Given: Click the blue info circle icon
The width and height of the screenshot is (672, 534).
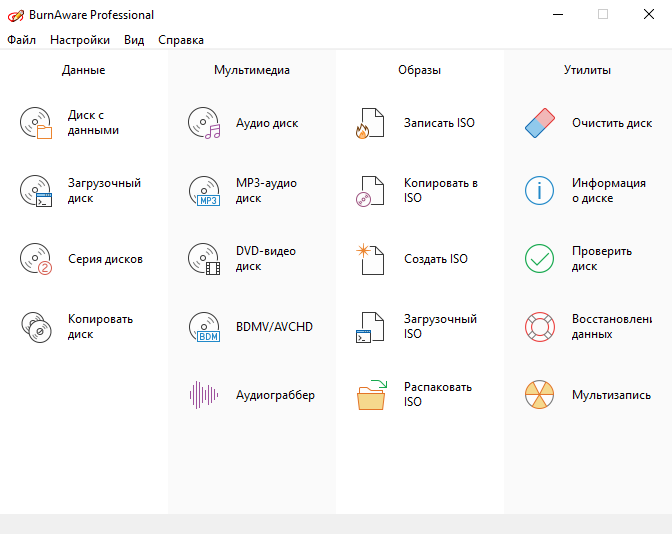Looking at the screenshot, I should pyautogui.click(x=540, y=191).
